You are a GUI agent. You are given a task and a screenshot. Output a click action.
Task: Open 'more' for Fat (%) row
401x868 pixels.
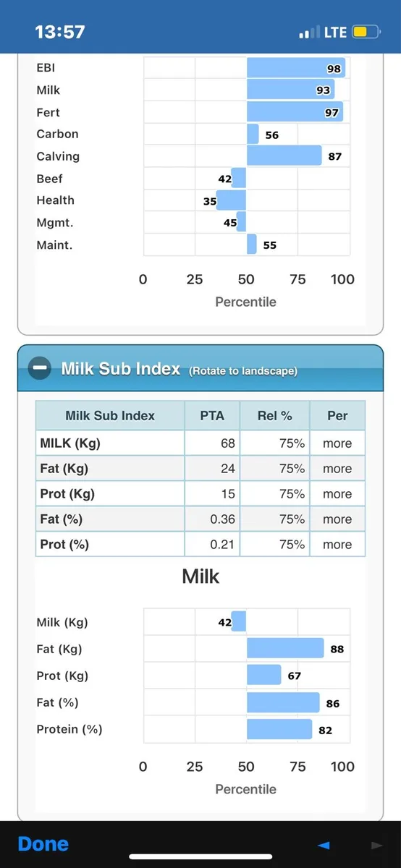click(337, 519)
